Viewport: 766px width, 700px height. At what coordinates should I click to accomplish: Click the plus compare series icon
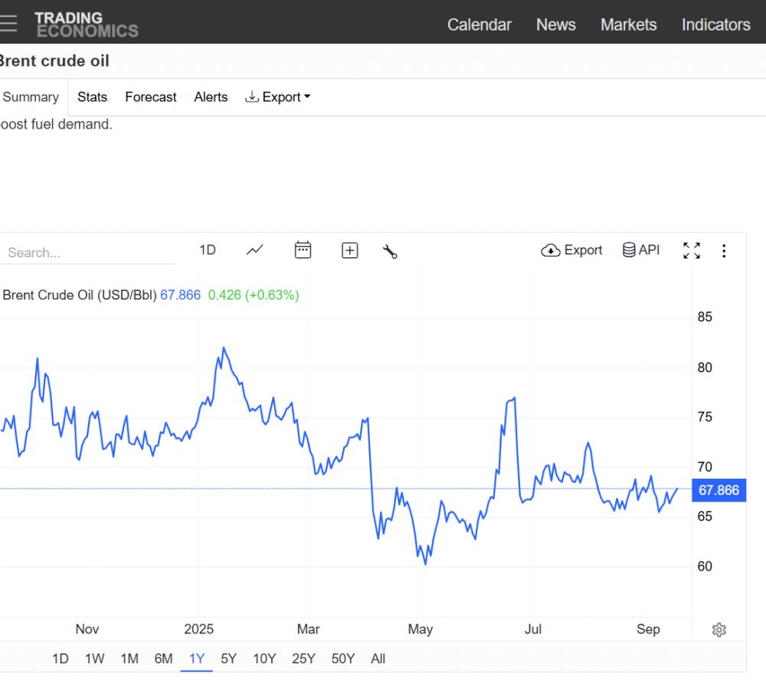[x=350, y=250]
